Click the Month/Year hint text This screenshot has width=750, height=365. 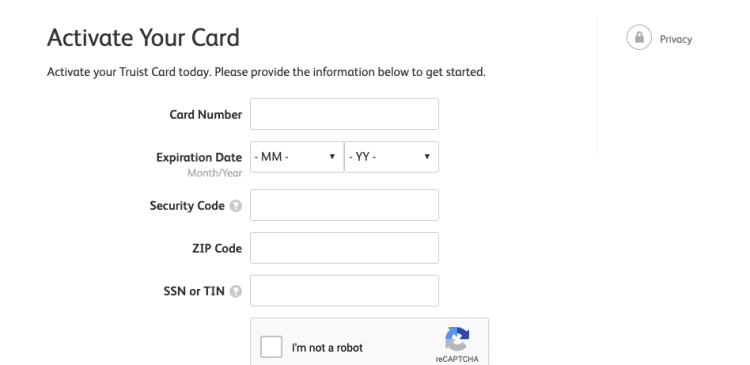pyautogui.click(x=214, y=173)
